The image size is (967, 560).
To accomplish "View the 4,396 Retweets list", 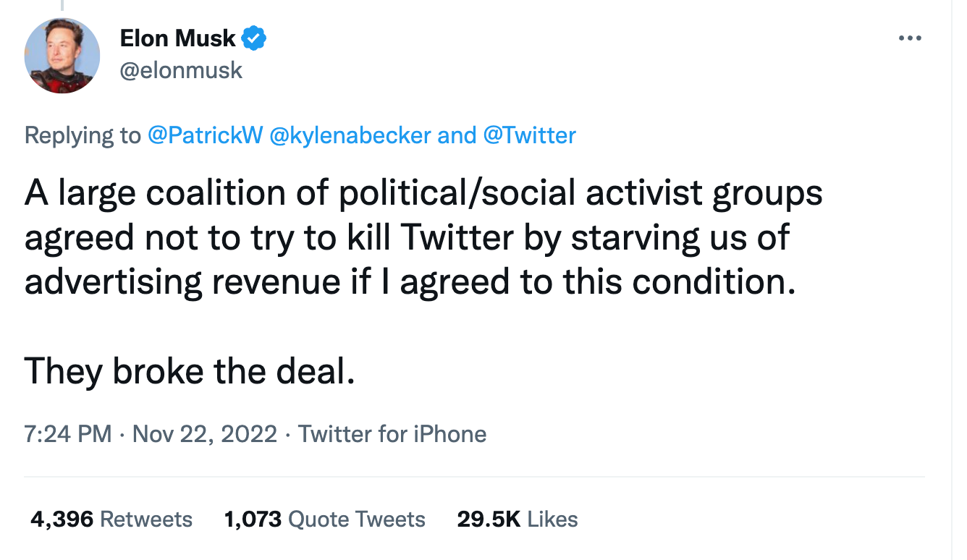I will pos(111,519).
